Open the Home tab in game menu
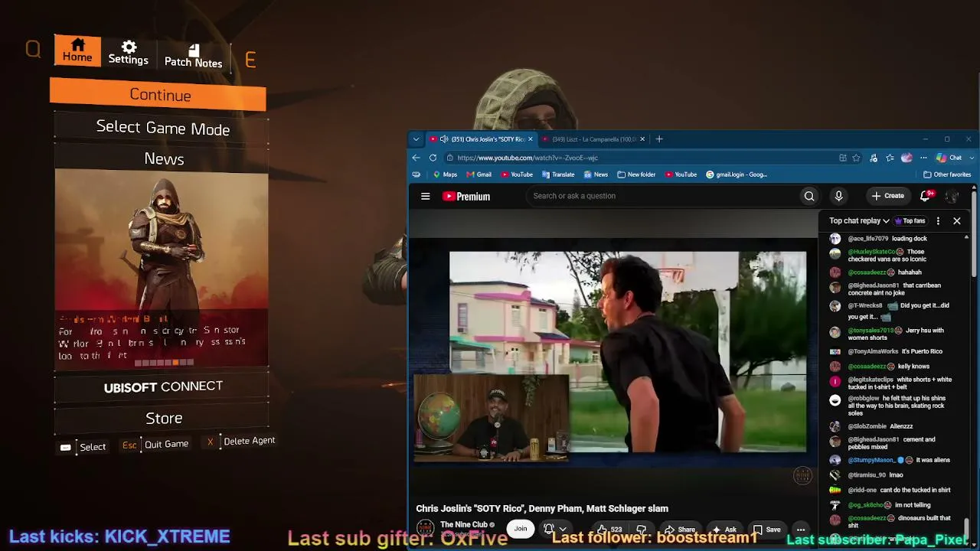The image size is (980, 551). click(77, 51)
